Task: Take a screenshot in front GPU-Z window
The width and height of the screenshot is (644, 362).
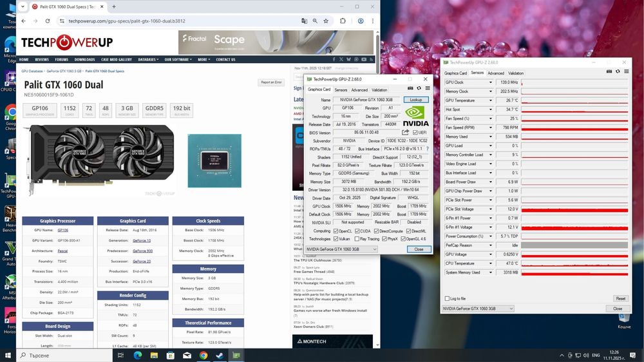Action: click(x=410, y=88)
